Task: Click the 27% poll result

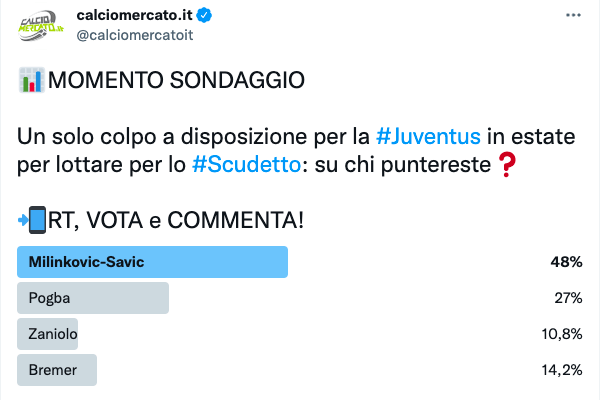Action: pos(568,297)
